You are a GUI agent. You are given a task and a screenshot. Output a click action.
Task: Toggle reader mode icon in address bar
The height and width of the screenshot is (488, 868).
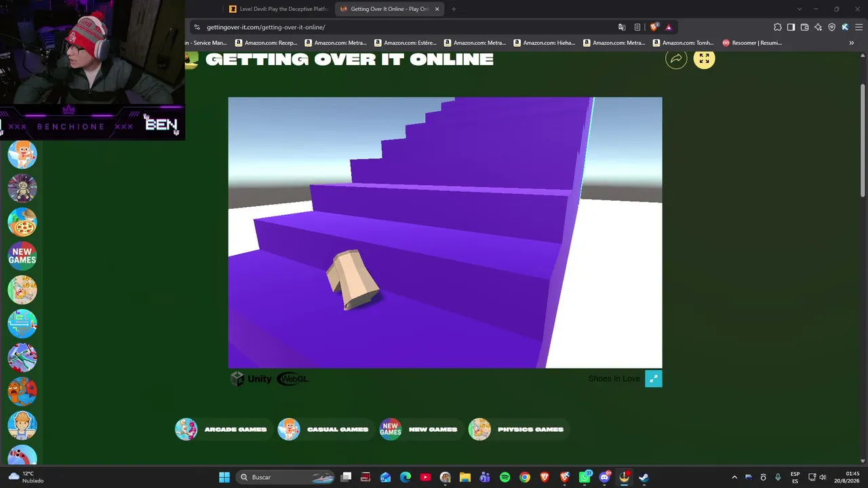pos(637,27)
